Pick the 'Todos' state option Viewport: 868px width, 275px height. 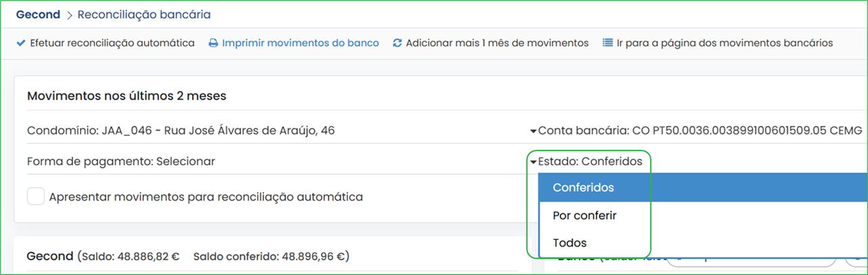(703, 242)
